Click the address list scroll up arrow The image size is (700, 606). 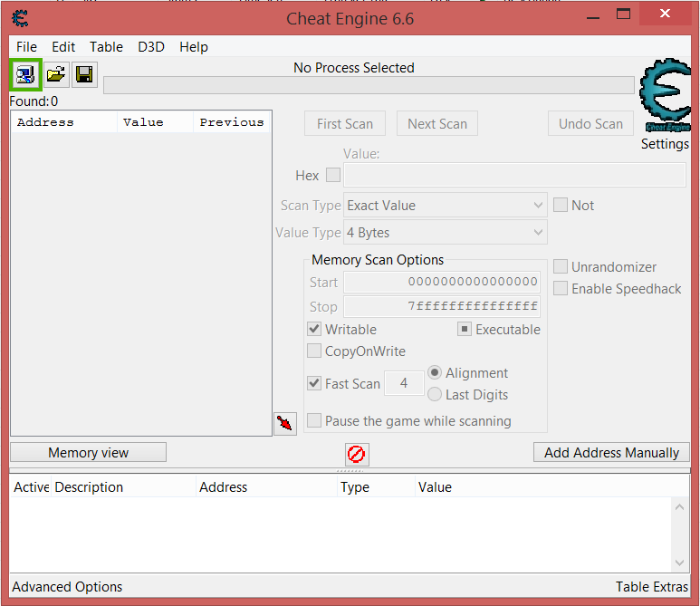(x=679, y=507)
